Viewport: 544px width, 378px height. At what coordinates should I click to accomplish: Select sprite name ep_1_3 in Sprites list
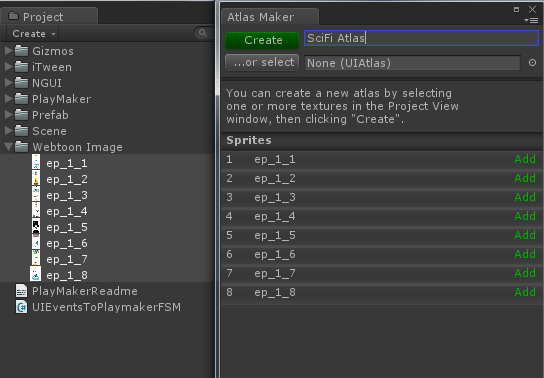tap(275, 198)
